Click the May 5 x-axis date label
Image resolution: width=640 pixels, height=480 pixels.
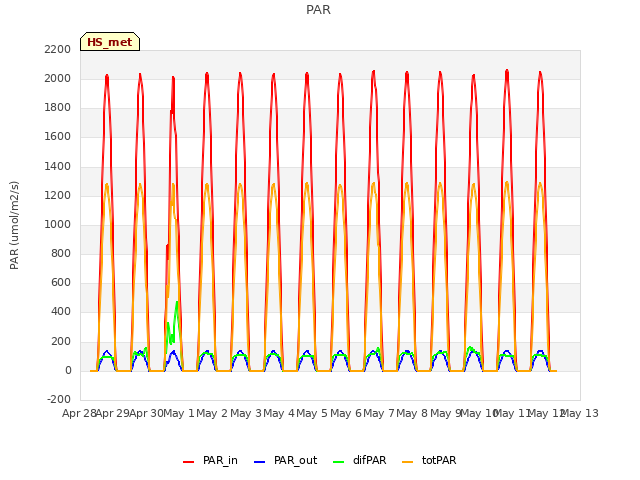coord(312,413)
